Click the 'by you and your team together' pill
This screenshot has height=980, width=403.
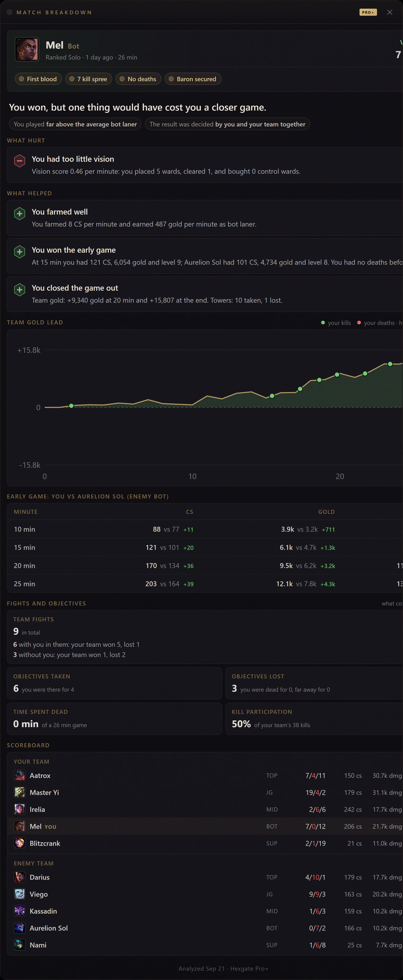[227, 124]
